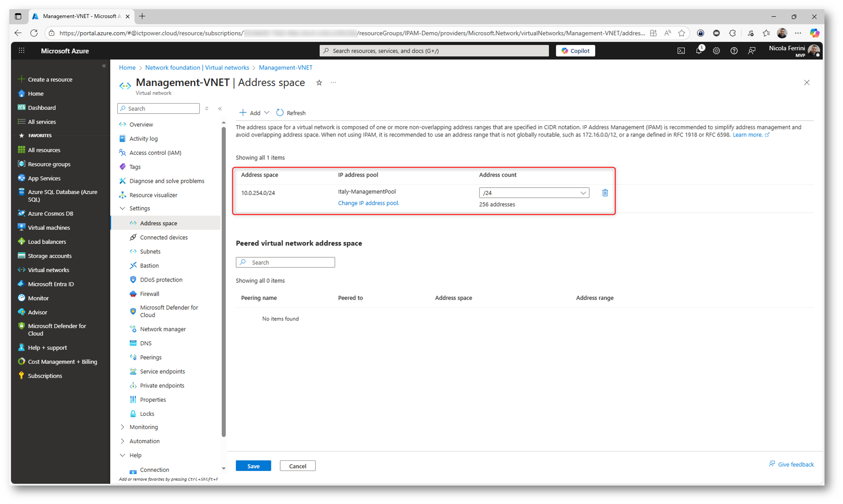Select Peerings from the Settings menu

click(x=150, y=357)
